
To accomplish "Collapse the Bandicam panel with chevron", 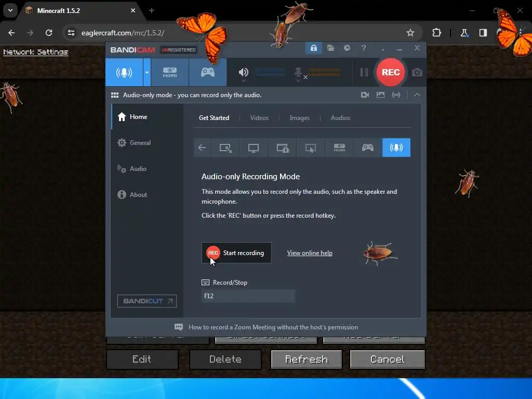I will pos(417,95).
